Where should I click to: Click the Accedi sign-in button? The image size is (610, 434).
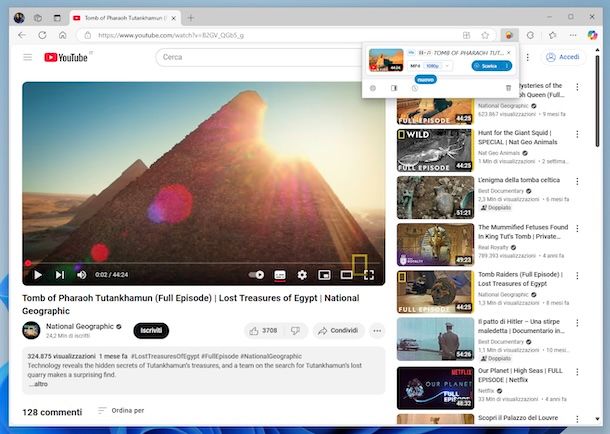pos(563,57)
